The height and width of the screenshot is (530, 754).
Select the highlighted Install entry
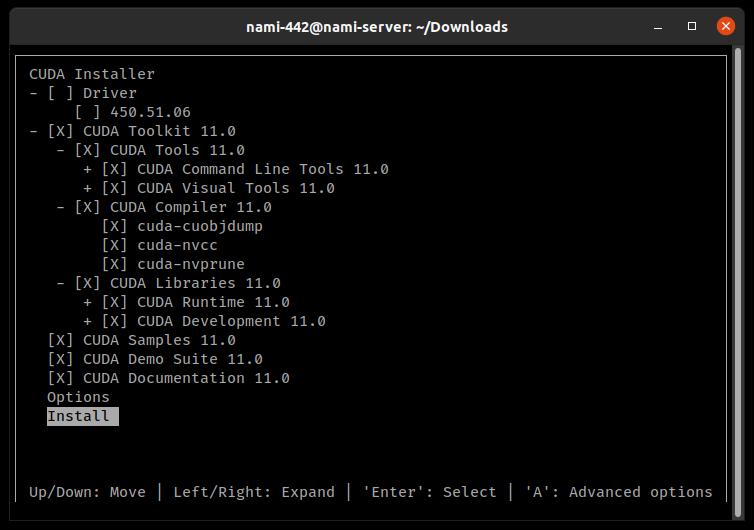click(83, 416)
